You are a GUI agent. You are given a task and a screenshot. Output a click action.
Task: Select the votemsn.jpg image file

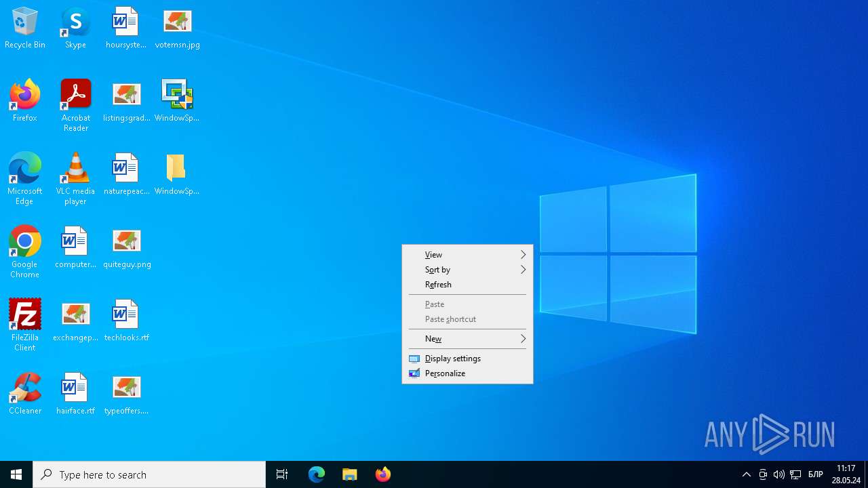[177, 28]
